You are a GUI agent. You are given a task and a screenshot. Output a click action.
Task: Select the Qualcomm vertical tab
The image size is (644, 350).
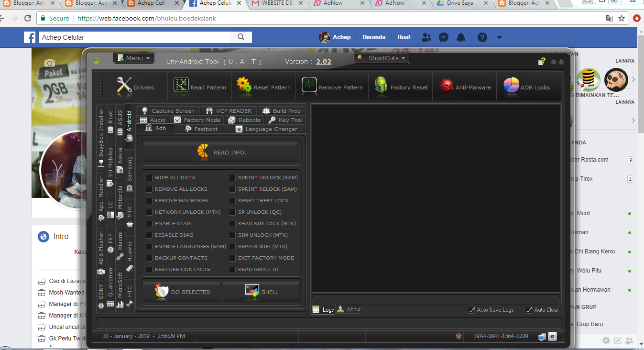[x=110, y=287]
